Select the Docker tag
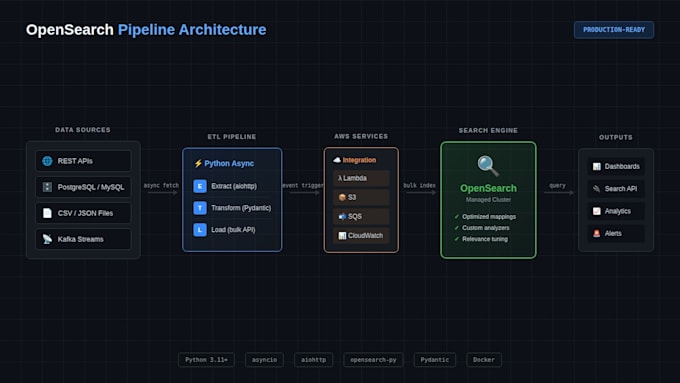 484,360
